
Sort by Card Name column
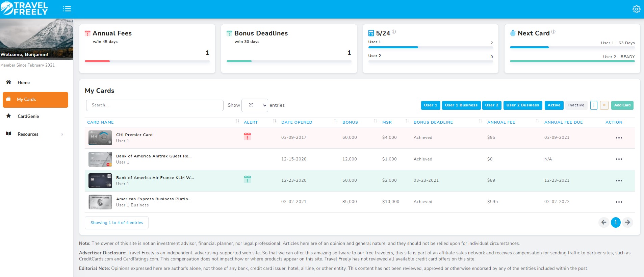[x=237, y=121]
